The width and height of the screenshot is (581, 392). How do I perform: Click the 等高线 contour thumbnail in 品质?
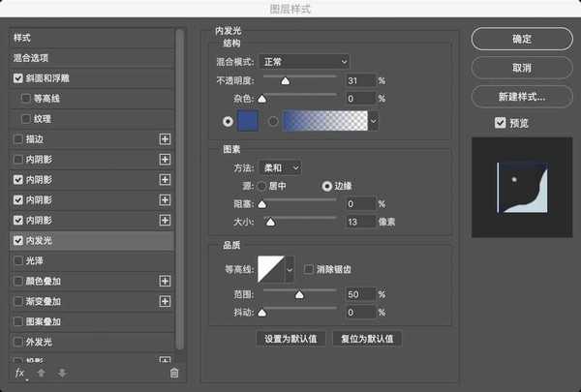click(276, 268)
